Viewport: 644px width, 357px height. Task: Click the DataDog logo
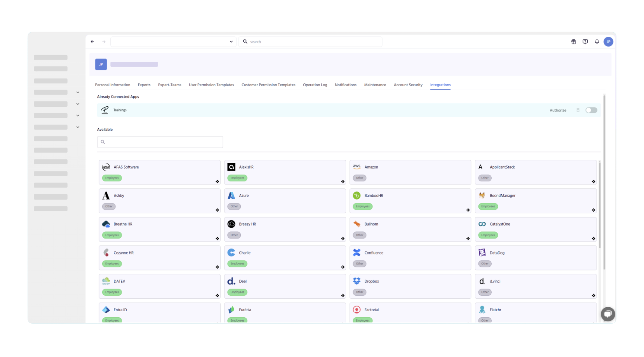(482, 253)
